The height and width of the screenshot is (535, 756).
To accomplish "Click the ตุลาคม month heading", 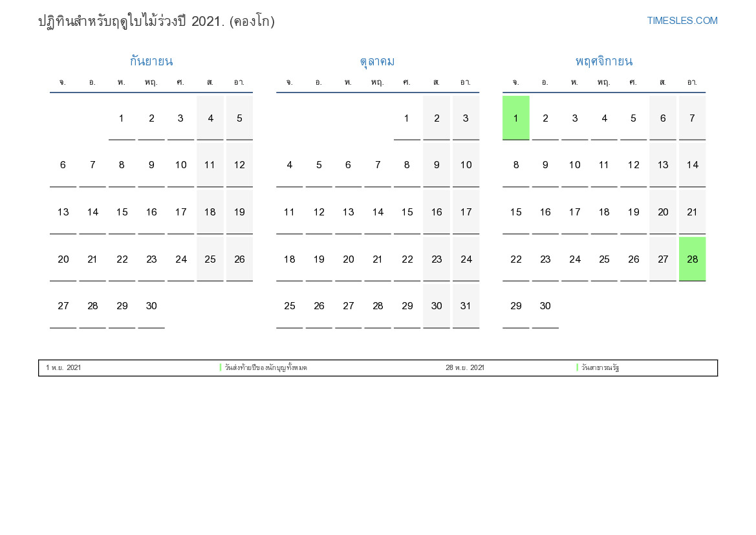I will 377,61.
